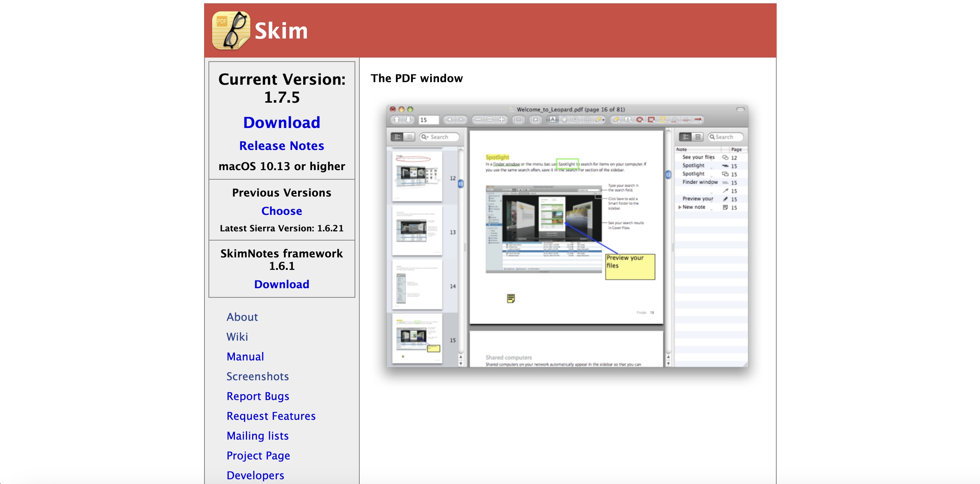Click the Presentation mode play icon
The width and height of the screenshot is (980, 484).
pos(536,120)
